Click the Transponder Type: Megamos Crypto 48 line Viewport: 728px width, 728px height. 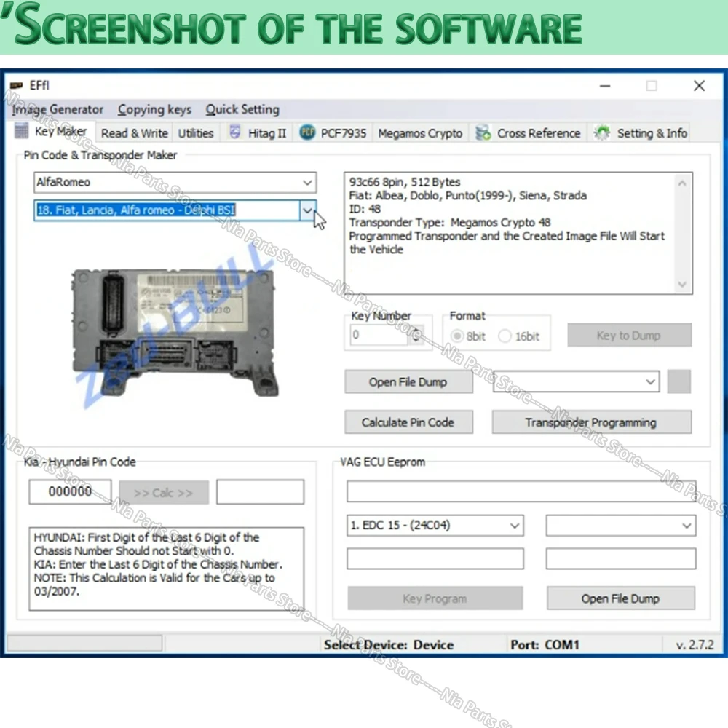[x=449, y=222]
